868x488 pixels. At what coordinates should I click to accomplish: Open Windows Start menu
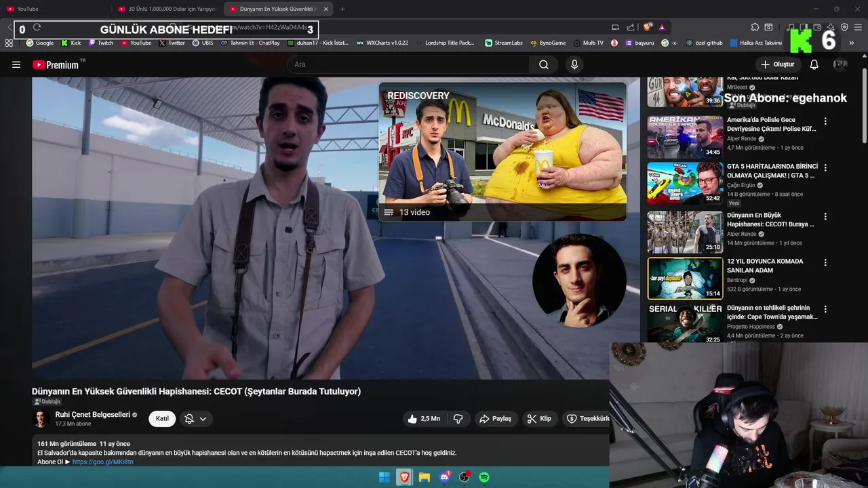pos(384,477)
